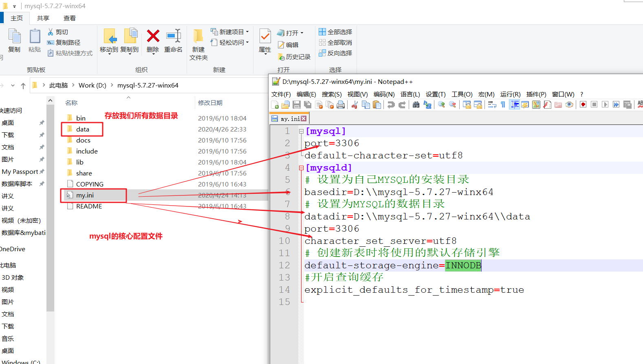Screen dimensions: 643x364
Task: Click 复制路径 in the clipboard group
Action: click(64, 42)
